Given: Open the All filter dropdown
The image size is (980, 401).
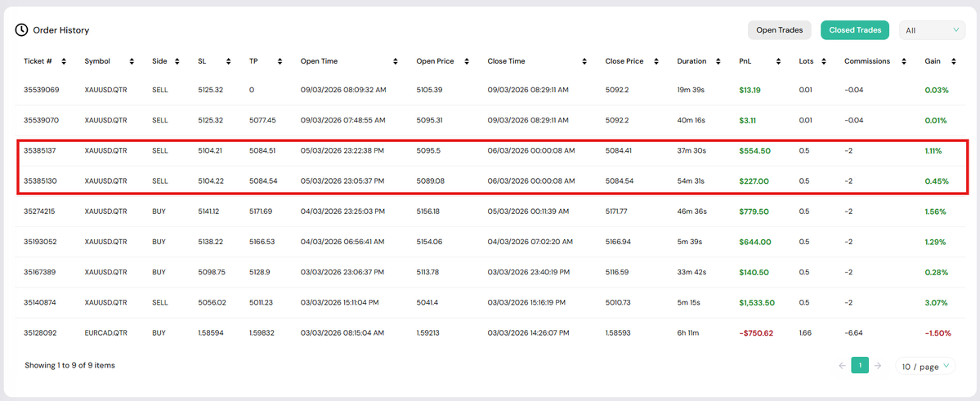Looking at the screenshot, I should (x=932, y=30).
